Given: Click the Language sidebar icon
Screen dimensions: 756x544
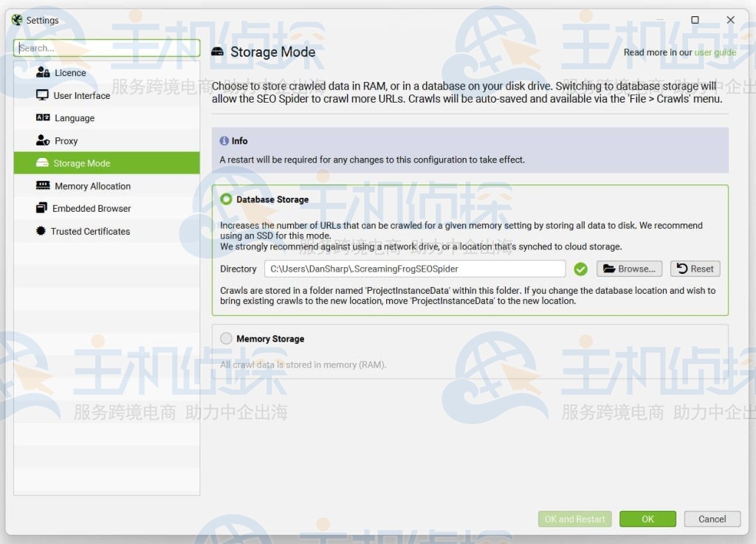Looking at the screenshot, I should pos(43,117).
